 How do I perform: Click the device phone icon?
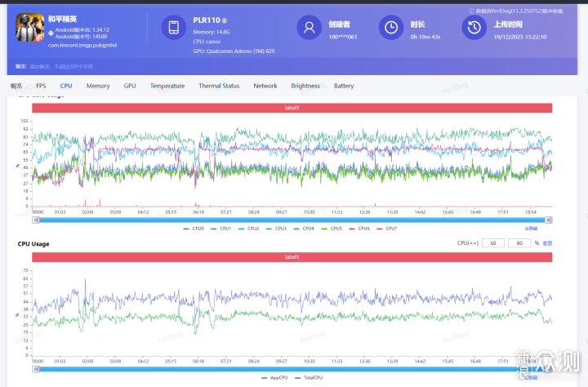click(174, 28)
